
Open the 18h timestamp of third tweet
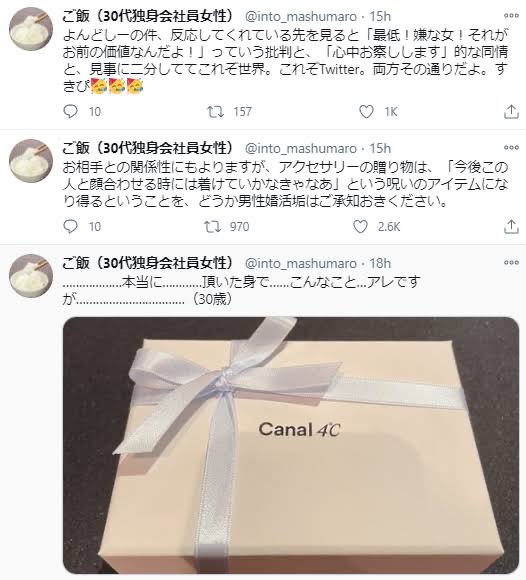click(380, 263)
